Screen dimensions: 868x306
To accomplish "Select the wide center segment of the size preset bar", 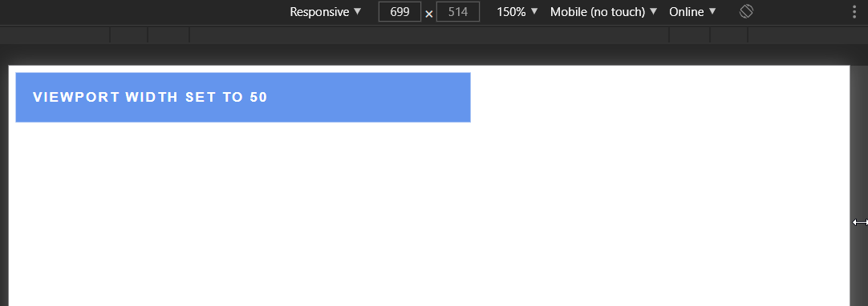I will [x=429, y=34].
